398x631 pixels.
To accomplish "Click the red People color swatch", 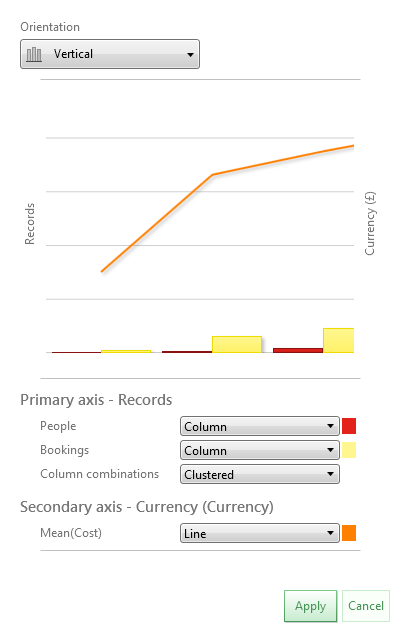I will (349, 426).
